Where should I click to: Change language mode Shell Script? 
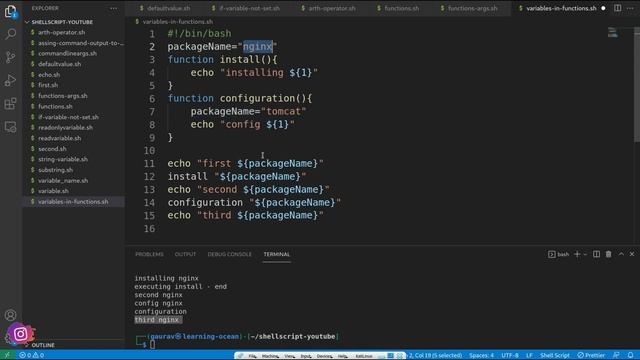[555, 355]
